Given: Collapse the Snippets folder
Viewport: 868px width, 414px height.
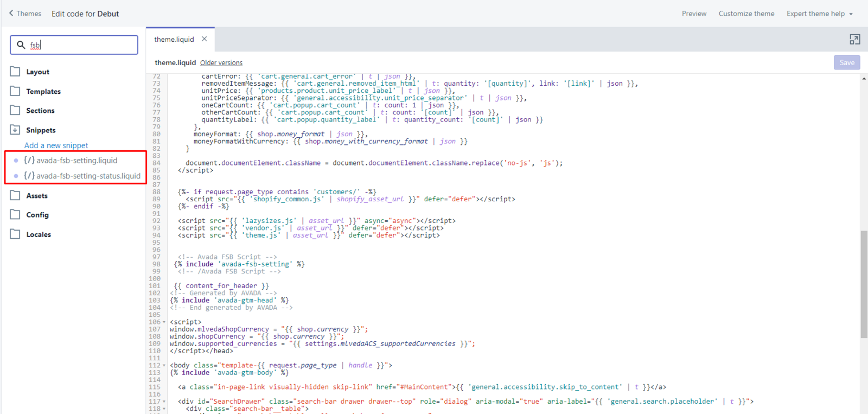Looking at the screenshot, I should [41, 130].
